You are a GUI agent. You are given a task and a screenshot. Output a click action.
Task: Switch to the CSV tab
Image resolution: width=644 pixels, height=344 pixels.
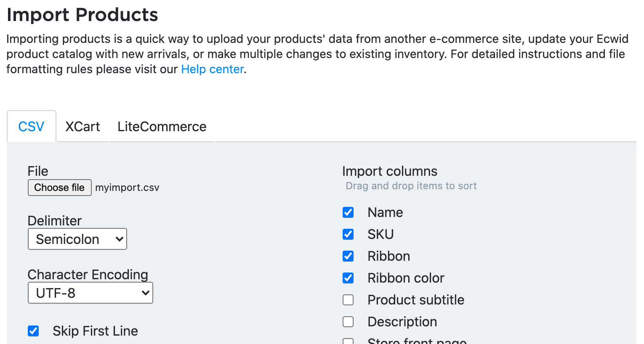pos(32,127)
